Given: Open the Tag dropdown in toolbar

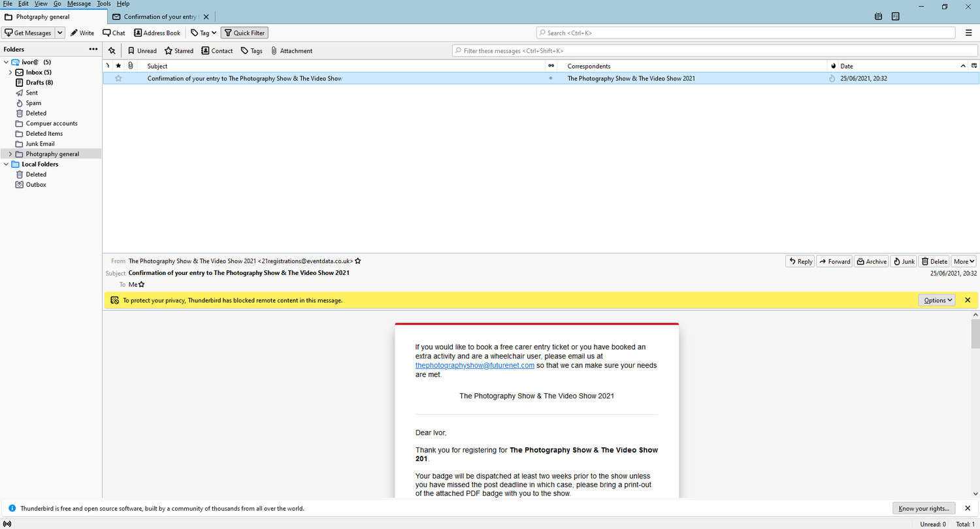Looking at the screenshot, I should coord(204,33).
